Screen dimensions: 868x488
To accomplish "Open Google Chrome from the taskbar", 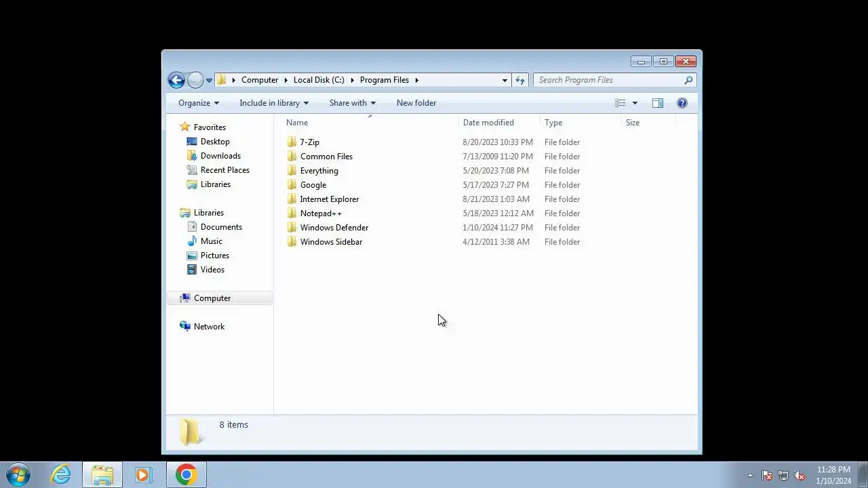I will click(x=186, y=475).
